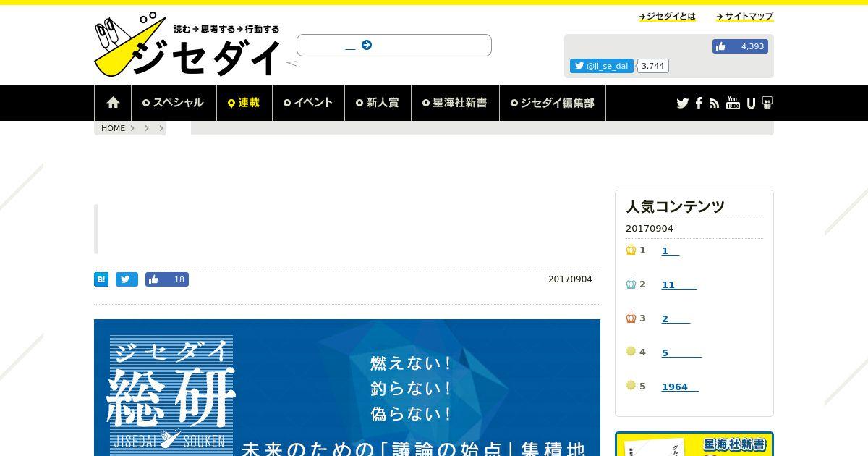The height and width of the screenshot is (456, 868).
Task: Open the 新人賞 menu item
Action: point(378,103)
